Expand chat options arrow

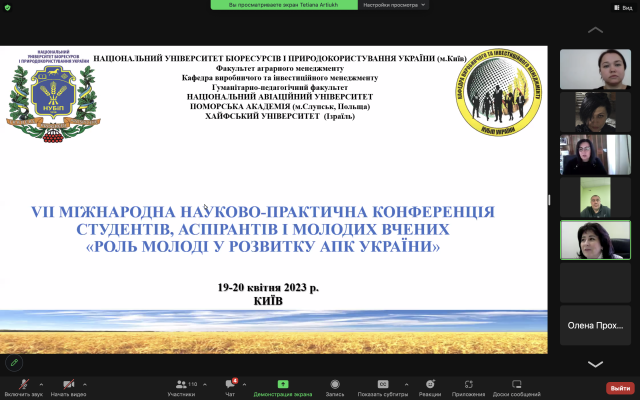click(244, 384)
